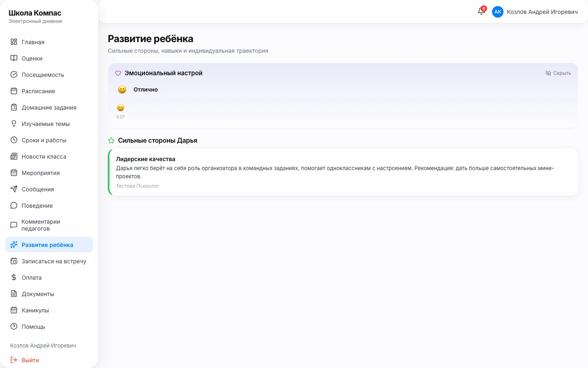Click the Школа Компас logo title
This screenshot has height=368, width=588.
[x=35, y=13]
